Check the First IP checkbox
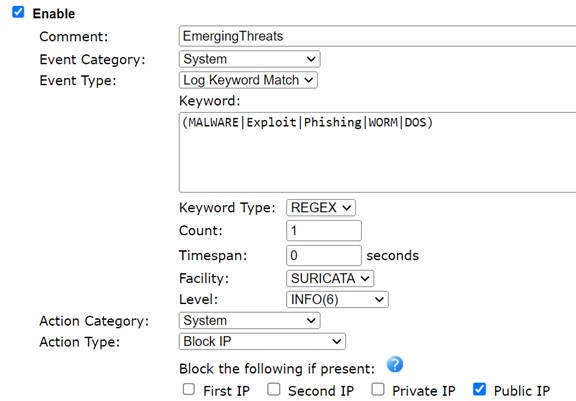 (189, 389)
